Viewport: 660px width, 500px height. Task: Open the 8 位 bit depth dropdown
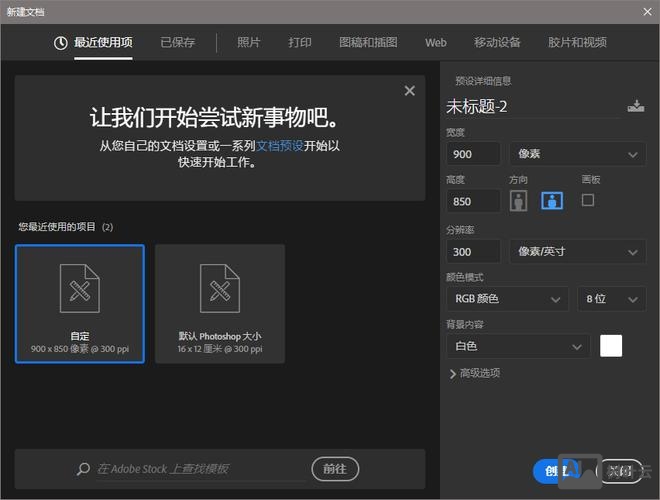[612, 299]
